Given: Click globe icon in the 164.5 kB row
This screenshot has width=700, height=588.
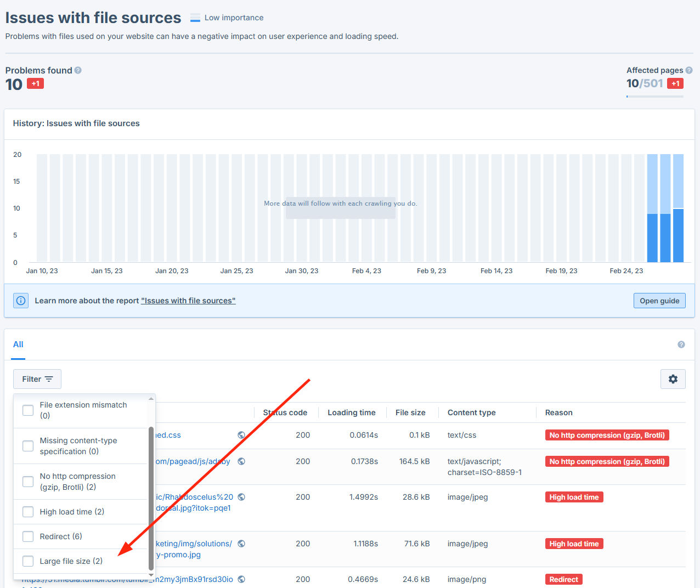Looking at the screenshot, I should coord(241,461).
